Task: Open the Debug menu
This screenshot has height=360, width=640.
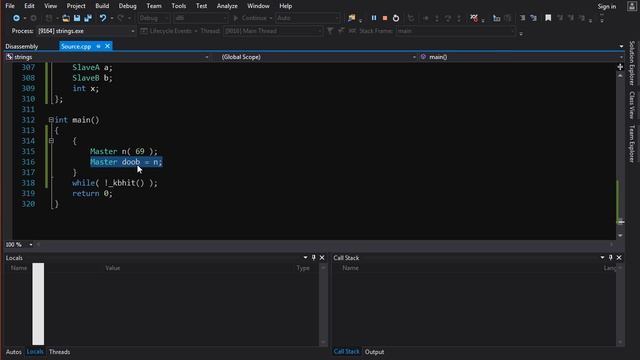Action: coord(127,6)
